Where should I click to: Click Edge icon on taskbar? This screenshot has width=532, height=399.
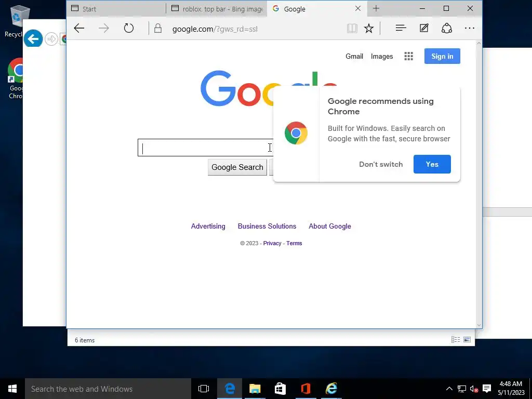(x=229, y=389)
